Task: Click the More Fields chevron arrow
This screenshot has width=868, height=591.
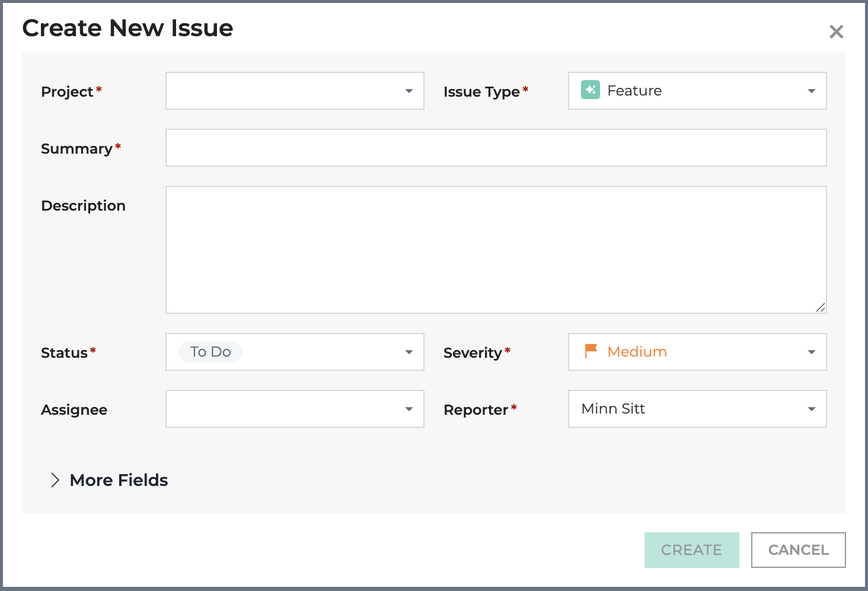Action: (x=55, y=480)
